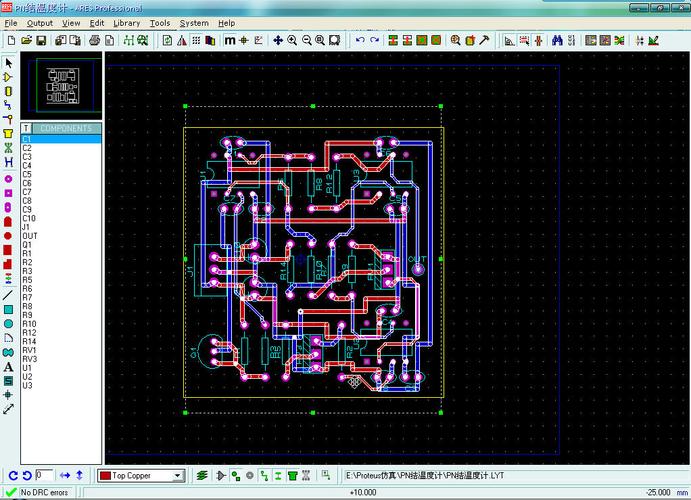Click the hammer icon in toolbar
The image size is (691, 500).
click(484, 41)
